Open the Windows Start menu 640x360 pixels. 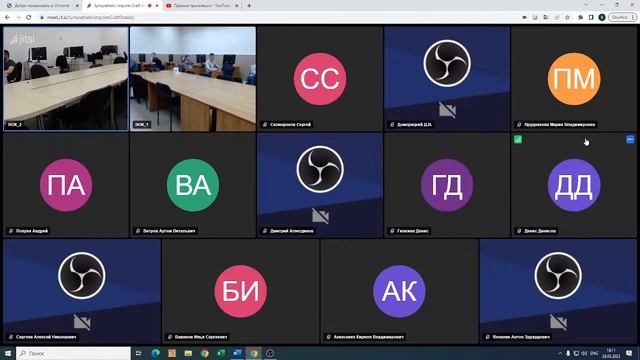point(8,353)
